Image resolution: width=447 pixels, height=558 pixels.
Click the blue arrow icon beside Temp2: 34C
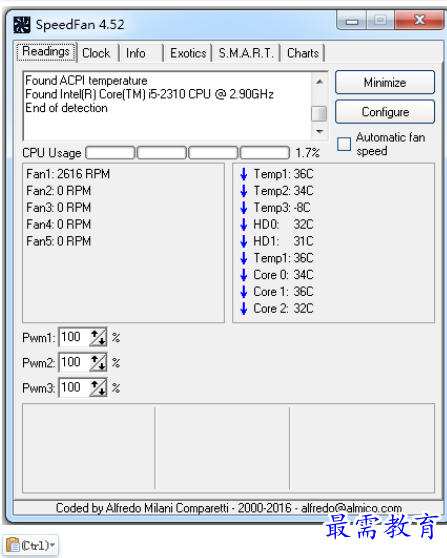coord(244,191)
